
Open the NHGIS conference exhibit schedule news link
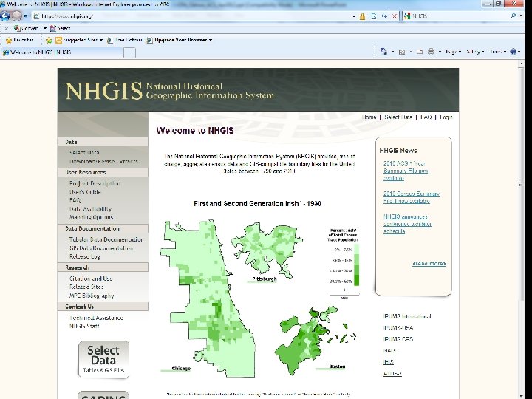pos(407,224)
